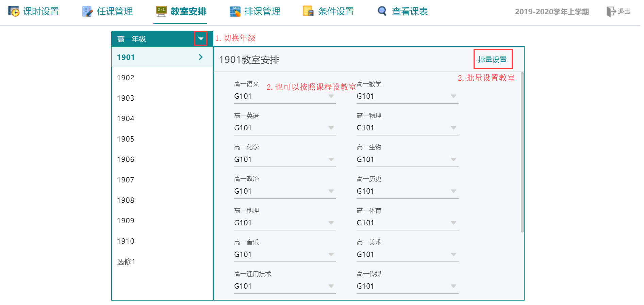Open the 高一物理 classroom dropdown
Screen dimensions: 644x305
point(408,128)
